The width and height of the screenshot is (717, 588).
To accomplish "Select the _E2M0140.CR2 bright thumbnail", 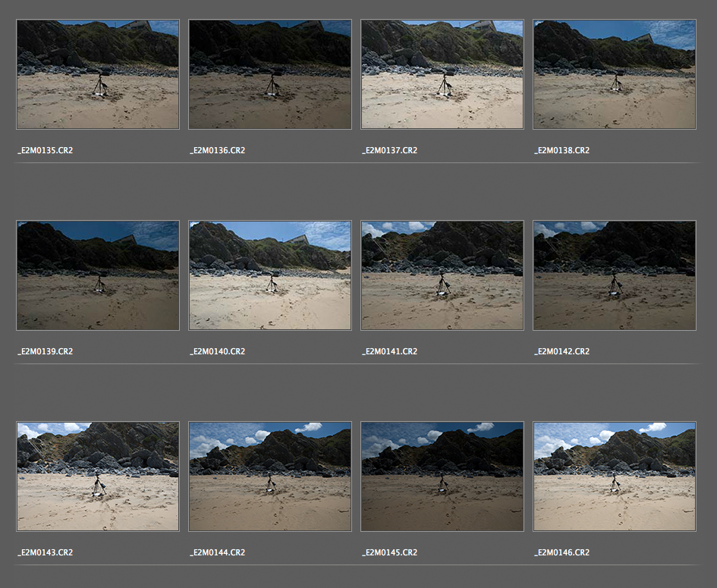I will (x=270, y=275).
